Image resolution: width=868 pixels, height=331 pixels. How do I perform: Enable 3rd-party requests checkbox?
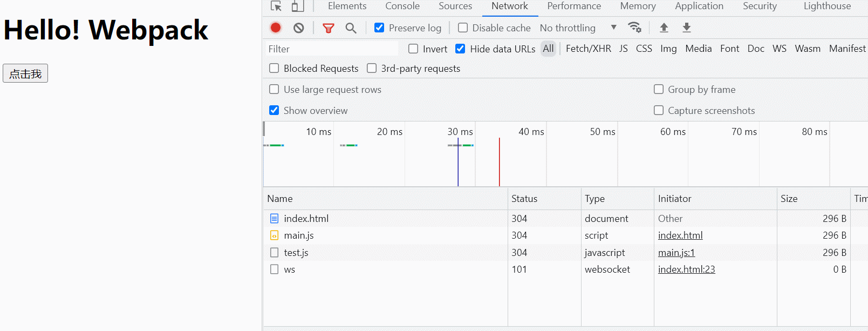(372, 68)
